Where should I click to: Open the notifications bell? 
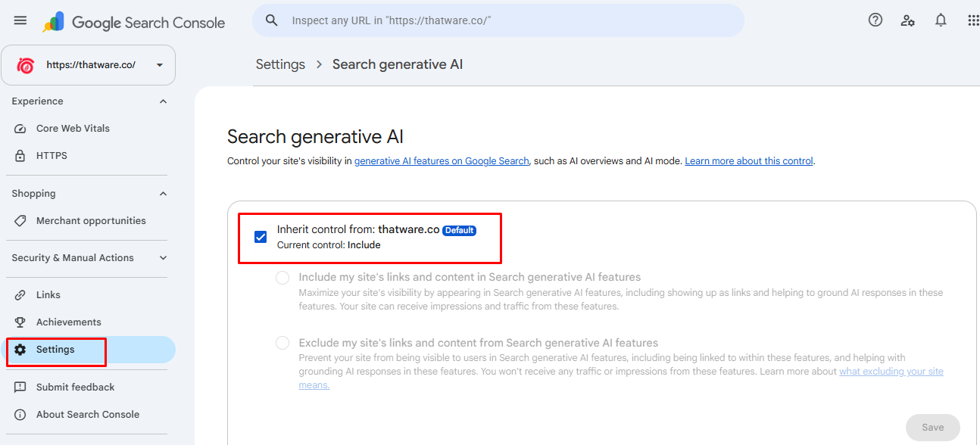pyautogui.click(x=941, y=20)
